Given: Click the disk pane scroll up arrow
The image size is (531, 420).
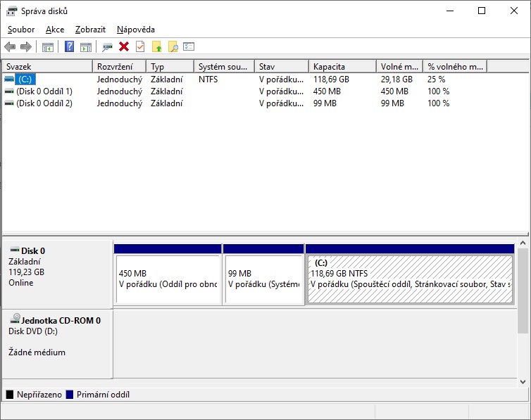Looking at the screenshot, I should pyautogui.click(x=523, y=243).
